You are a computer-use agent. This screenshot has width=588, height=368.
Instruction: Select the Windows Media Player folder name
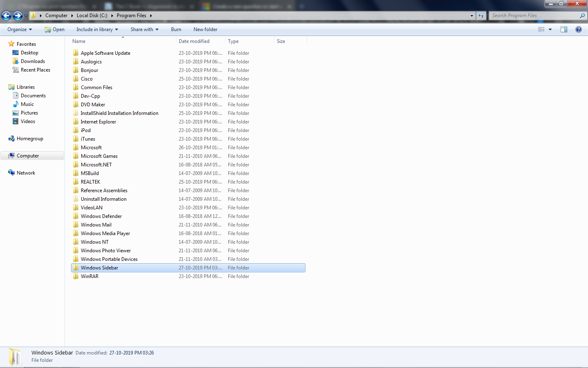point(105,233)
